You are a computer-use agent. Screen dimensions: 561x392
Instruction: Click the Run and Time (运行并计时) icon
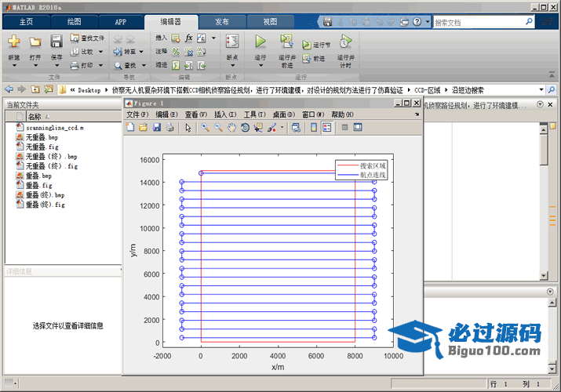pyautogui.click(x=345, y=42)
